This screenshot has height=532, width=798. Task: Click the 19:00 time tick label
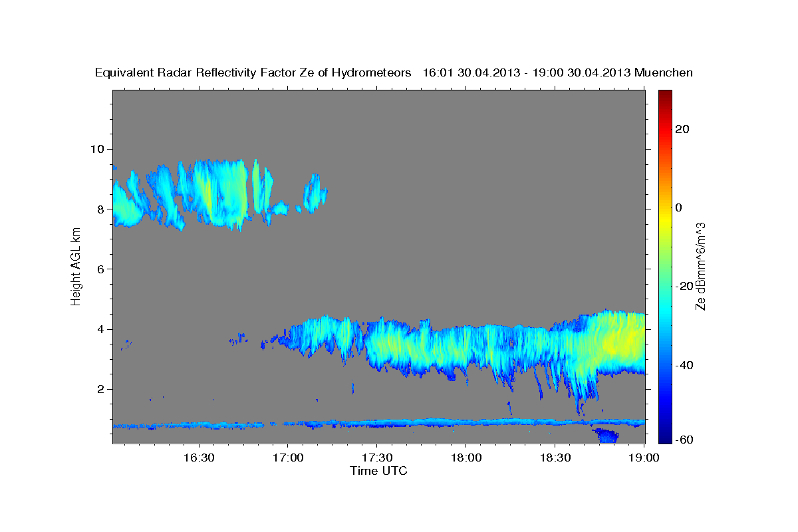[644, 458]
